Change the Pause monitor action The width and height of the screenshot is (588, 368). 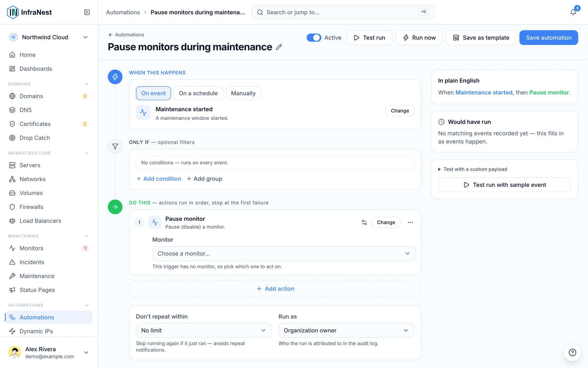(x=386, y=222)
